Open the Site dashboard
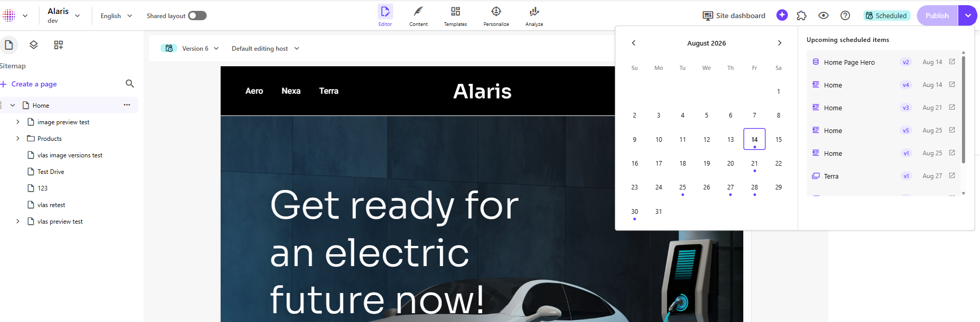 click(734, 16)
